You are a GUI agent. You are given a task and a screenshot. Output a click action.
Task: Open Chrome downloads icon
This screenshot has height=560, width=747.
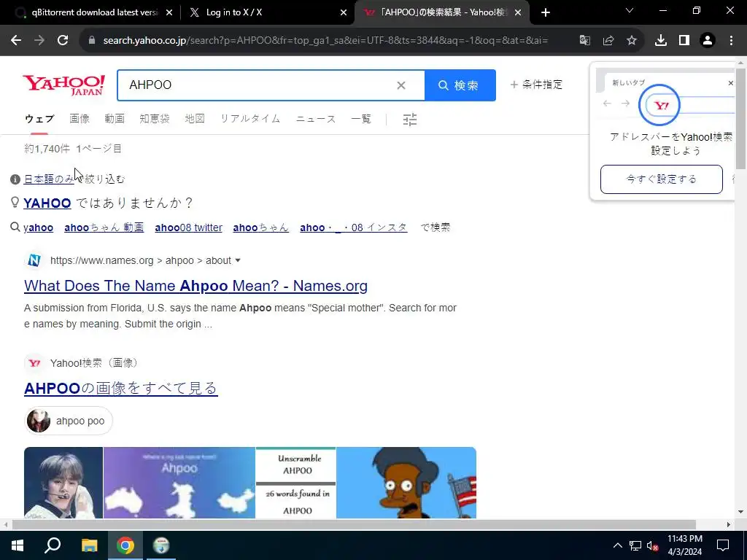coord(660,41)
